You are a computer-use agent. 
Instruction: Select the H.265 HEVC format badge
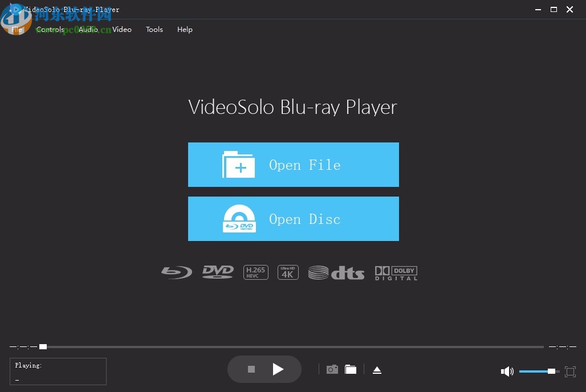[255, 272]
